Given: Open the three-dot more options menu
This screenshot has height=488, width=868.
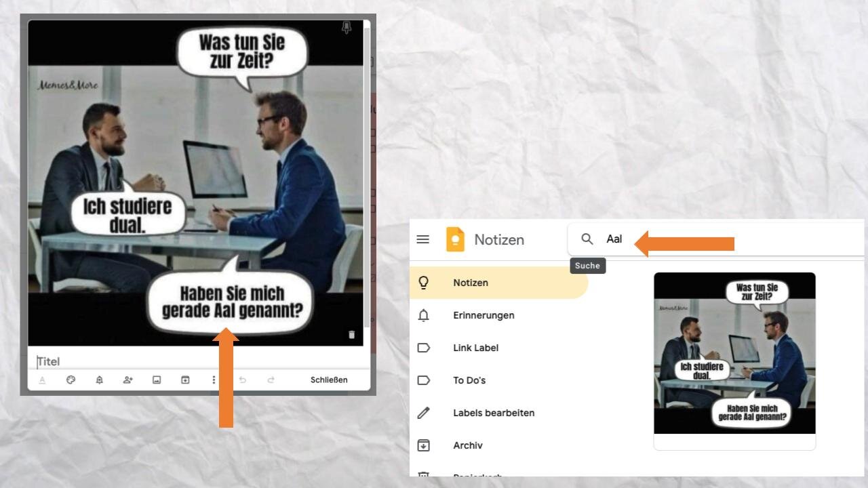Looking at the screenshot, I should pos(214,380).
